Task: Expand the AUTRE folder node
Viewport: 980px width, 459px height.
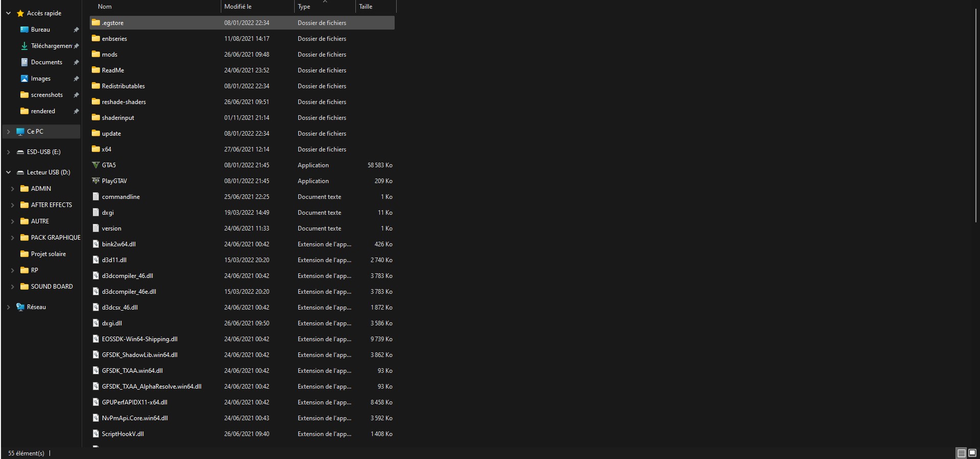Action: pyautogui.click(x=12, y=221)
